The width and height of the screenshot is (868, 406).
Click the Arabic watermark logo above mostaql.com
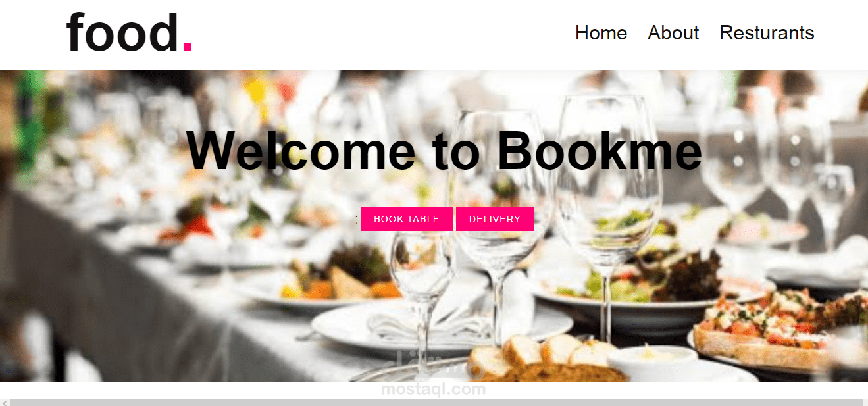pos(434,366)
